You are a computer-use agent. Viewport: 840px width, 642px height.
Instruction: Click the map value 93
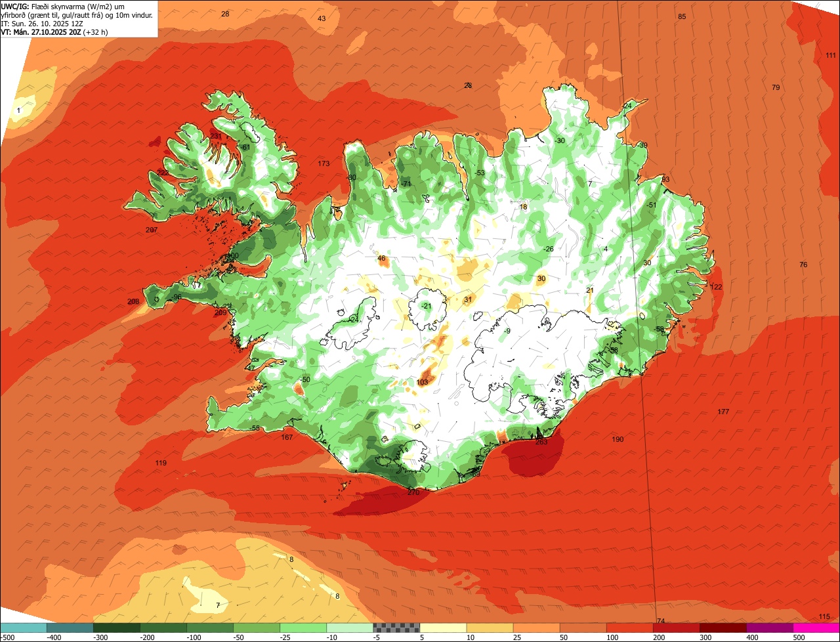click(x=665, y=179)
